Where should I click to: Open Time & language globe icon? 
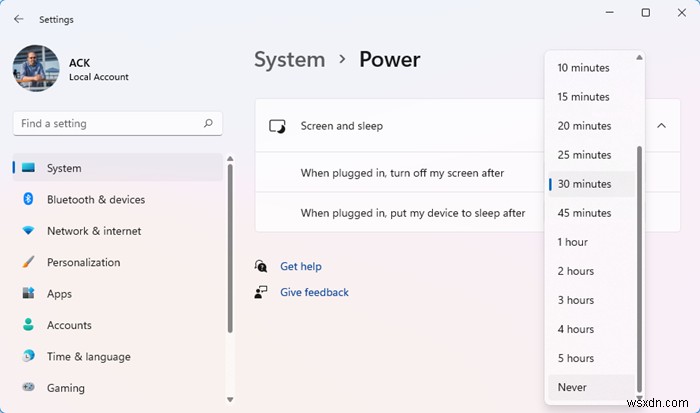pyautogui.click(x=27, y=356)
